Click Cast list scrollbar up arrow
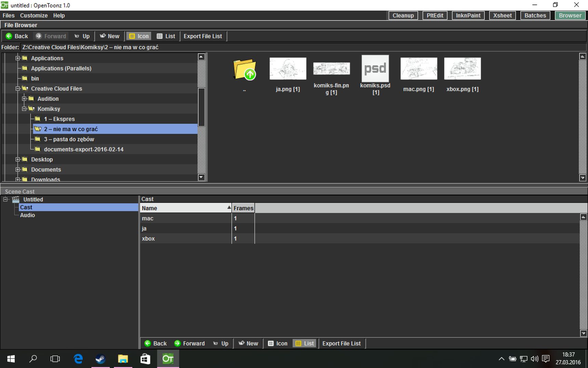 (584, 217)
